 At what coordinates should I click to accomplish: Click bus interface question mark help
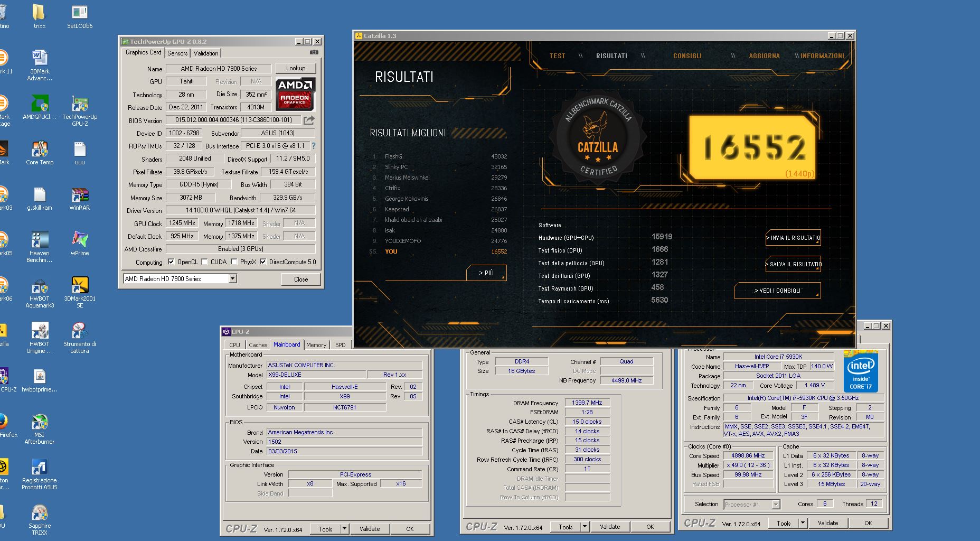[313, 146]
